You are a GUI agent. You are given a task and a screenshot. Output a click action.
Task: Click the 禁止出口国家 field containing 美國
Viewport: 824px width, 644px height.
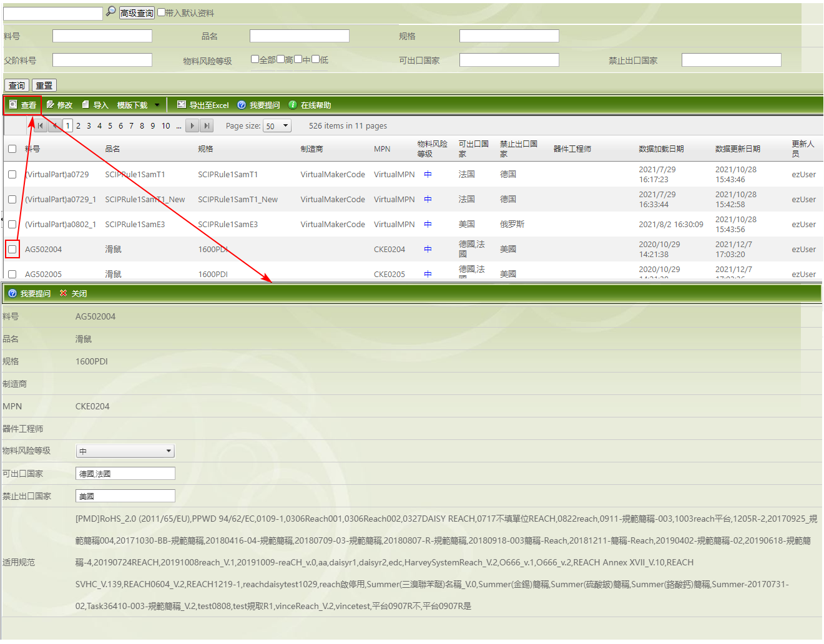(125, 496)
